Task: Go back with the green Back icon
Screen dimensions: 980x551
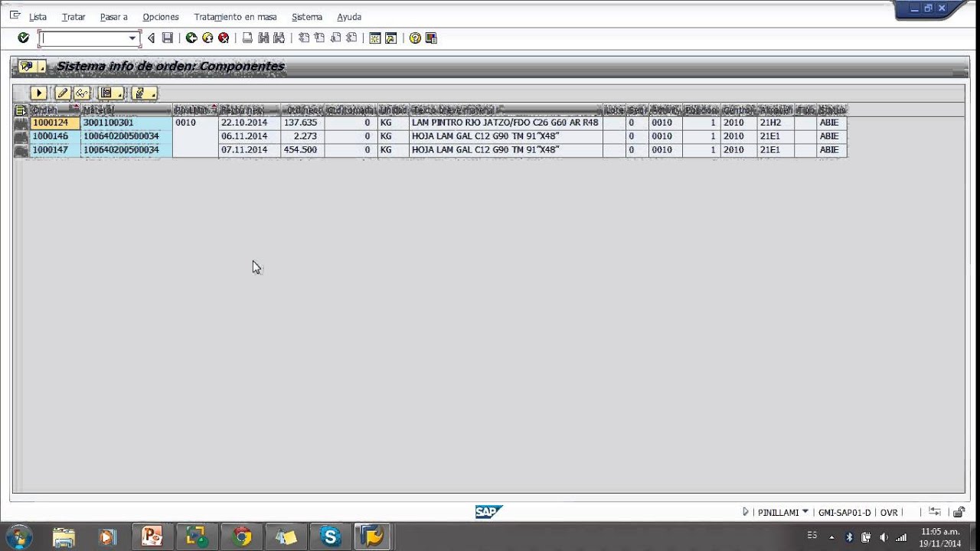Action: coord(191,37)
